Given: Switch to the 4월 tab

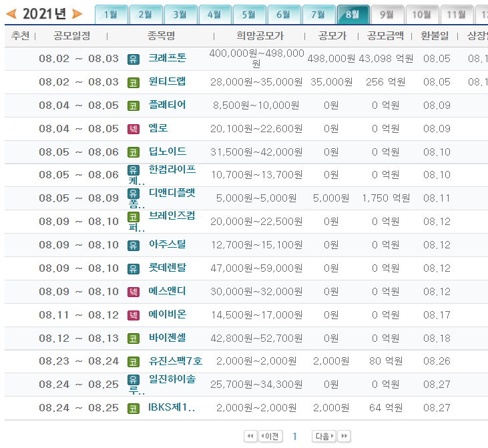Looking at the screenshot, I should point(215,15).
